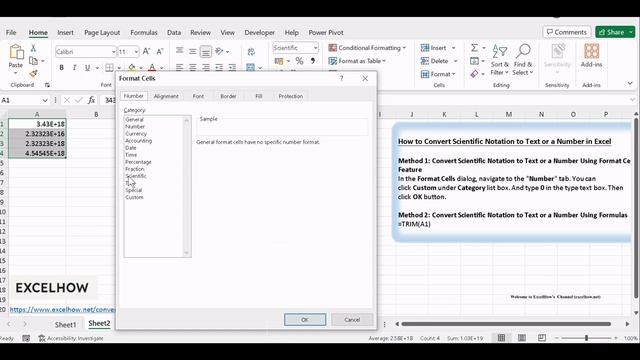Select Custom in the Category list
Viewport: 640px width, 360px height.
coord(134,197)
